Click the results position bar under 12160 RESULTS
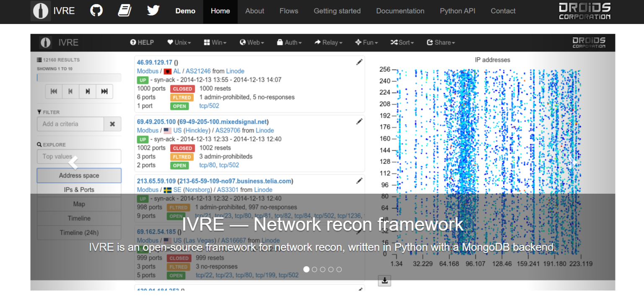 point(79,78)
